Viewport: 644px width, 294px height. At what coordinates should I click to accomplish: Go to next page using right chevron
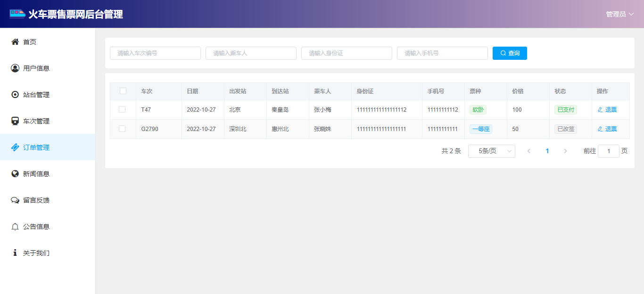coord(565,151)
